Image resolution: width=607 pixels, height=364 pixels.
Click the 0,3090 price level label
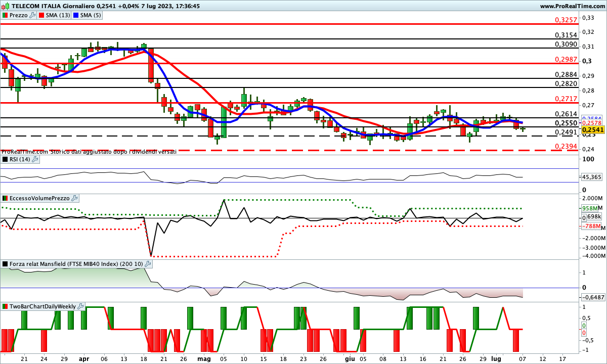[566, 44]
